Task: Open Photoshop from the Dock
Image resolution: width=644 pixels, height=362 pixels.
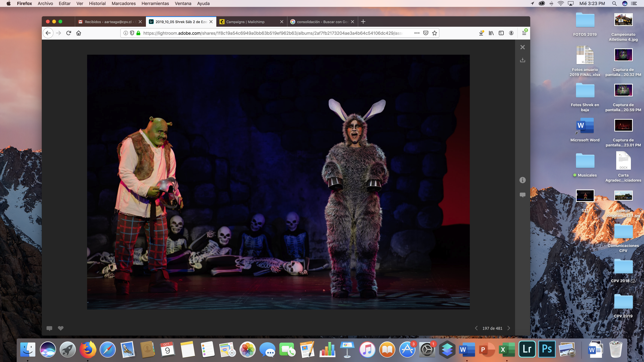Action: tap(547, 349)
